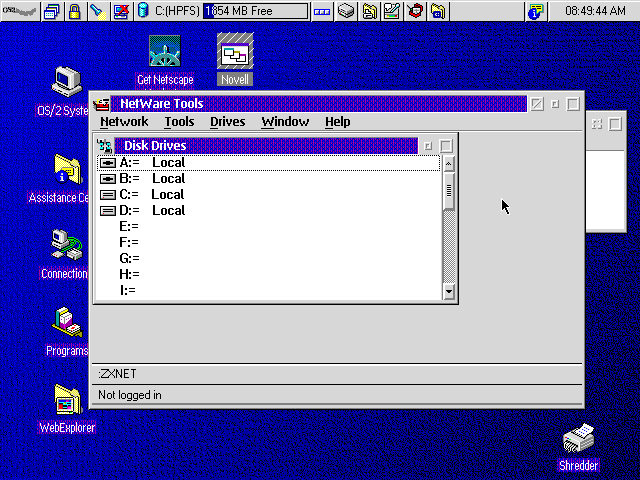Open the NetWare Tools title bar system icon
The image size is (640, 480).
click(x=101, y=104)
